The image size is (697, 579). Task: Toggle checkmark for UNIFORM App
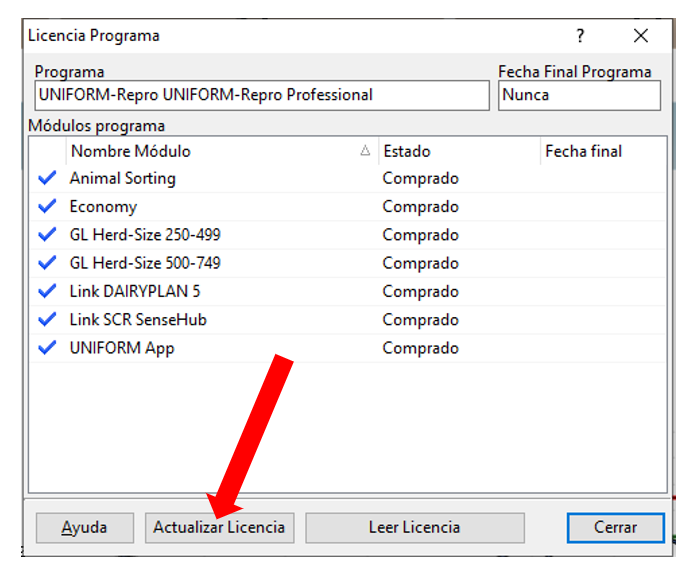coord(47,348)
